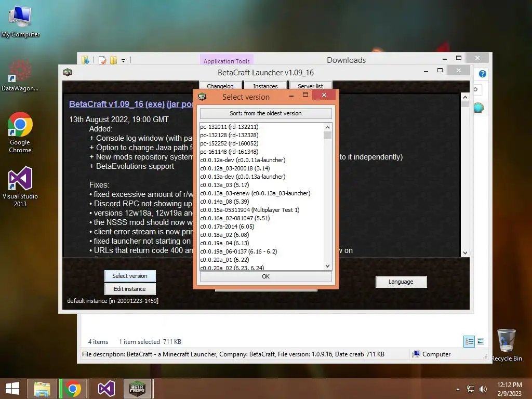Open the Language button
This screenshot has height=399, width=532.
401,282
